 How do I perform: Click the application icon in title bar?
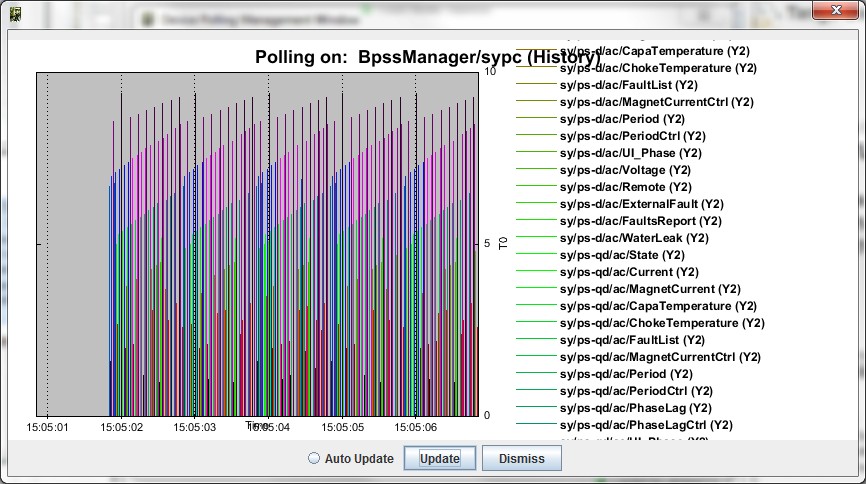tap(15, 14)
